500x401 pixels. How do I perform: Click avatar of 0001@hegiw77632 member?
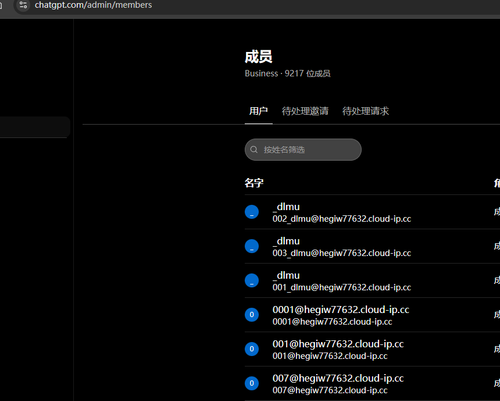click(x=252, y=315)
